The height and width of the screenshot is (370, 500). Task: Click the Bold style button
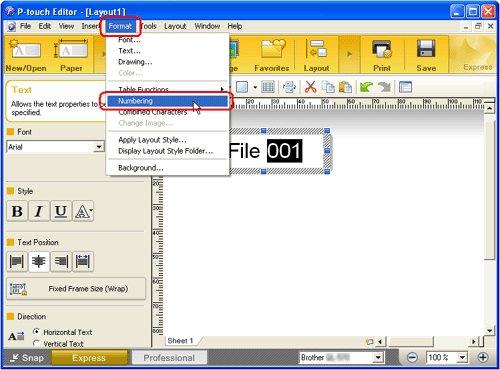(x=17, y=211)
